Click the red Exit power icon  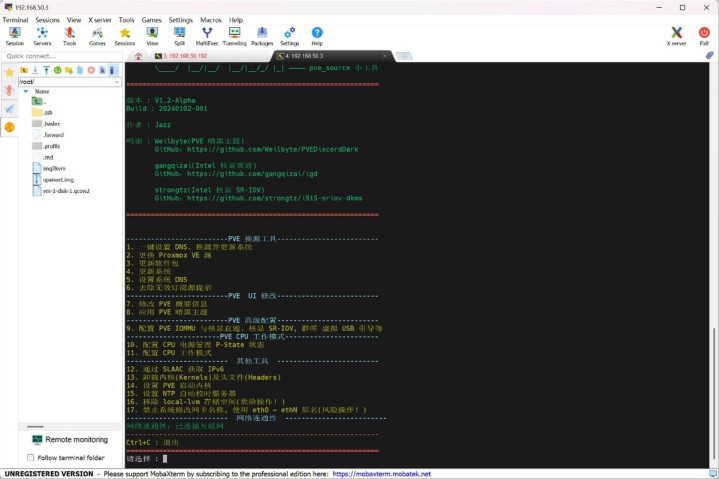coord(704,36)
